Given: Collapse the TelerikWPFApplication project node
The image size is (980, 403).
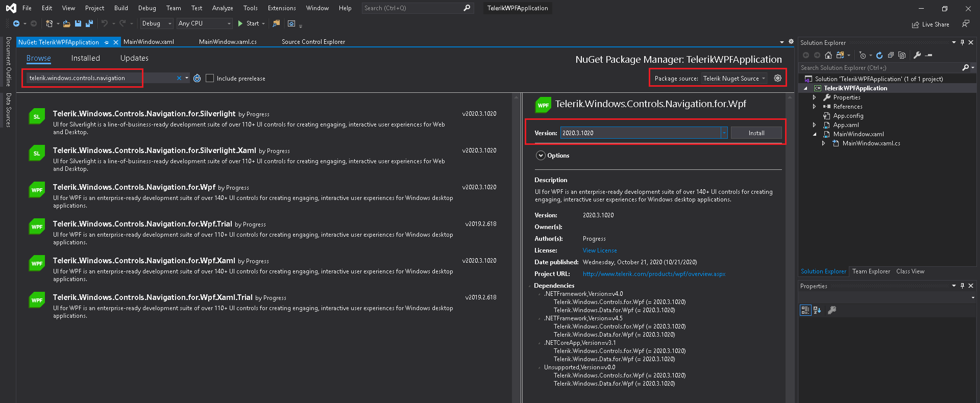Looking at the screenshot, I should (805, 88).
